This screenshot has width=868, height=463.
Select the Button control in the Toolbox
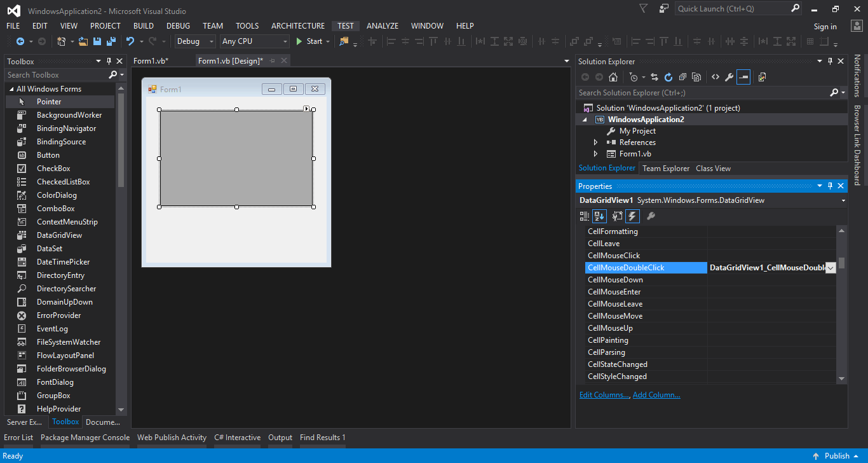(61, 155)
